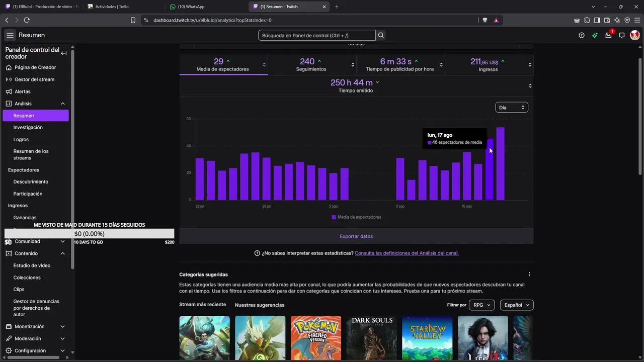The image size is (644, 362).
Task: Go to Página de Creador
Action: click(x=35, y=67)
